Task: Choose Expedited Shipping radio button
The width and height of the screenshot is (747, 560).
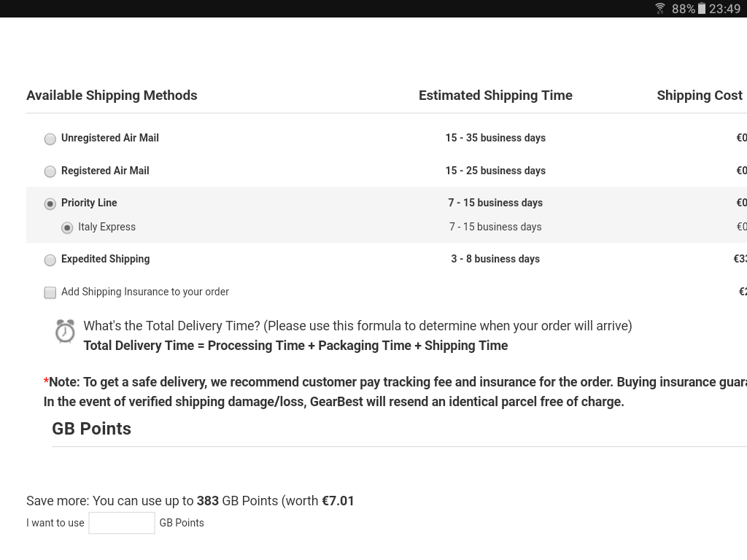Action: [x=50, y=260]
